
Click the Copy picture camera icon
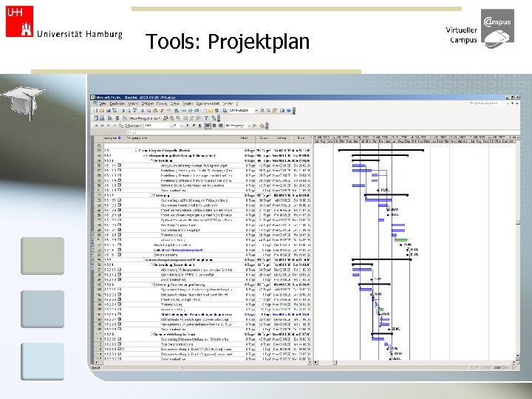(x=282, y=110)
